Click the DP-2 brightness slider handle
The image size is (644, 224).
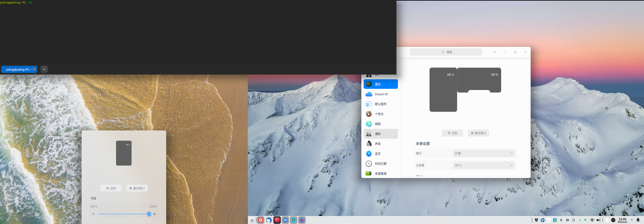tap(149, 214)
